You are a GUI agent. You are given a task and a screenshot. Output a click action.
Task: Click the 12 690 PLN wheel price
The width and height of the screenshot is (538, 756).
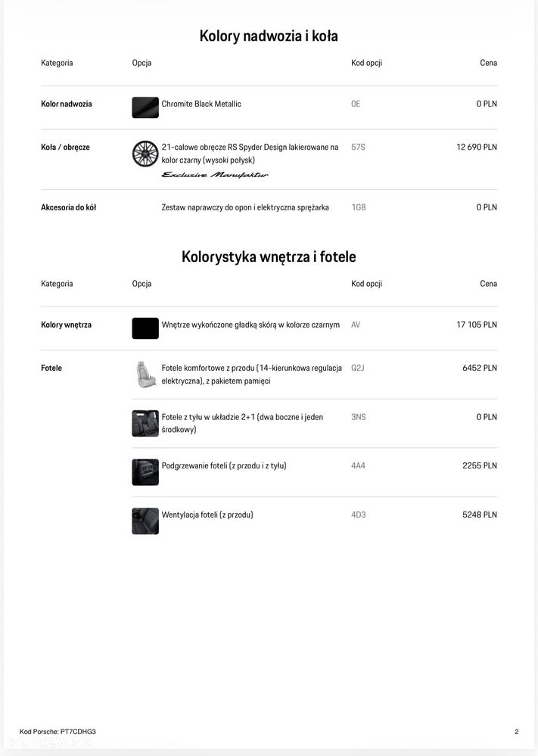tap(476, 147)
